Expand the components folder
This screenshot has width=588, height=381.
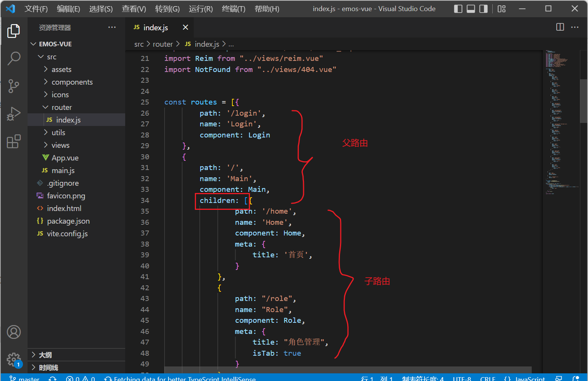click(x=72, y=82)
